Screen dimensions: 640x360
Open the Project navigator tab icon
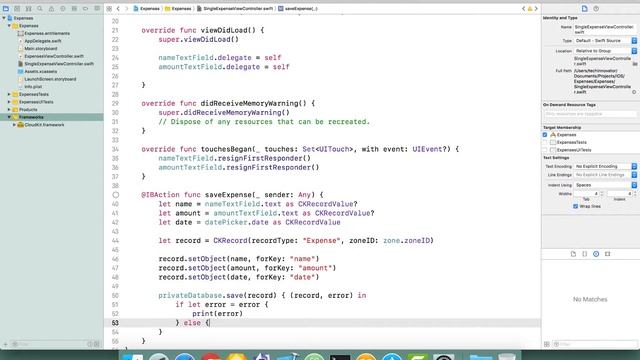(6, 8)
